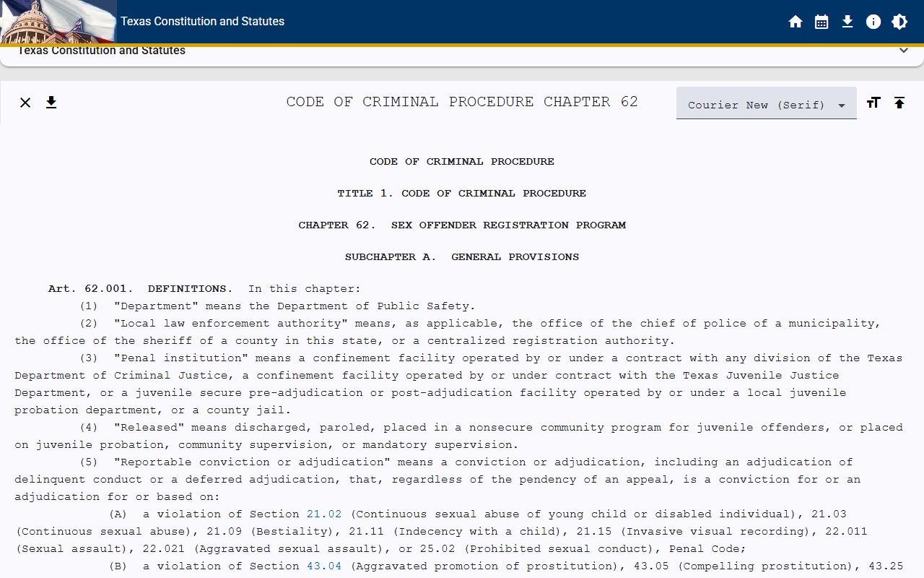Open the font family dropdown
The width and height of the screenshot is (924, 578).
tap(767, 103)
